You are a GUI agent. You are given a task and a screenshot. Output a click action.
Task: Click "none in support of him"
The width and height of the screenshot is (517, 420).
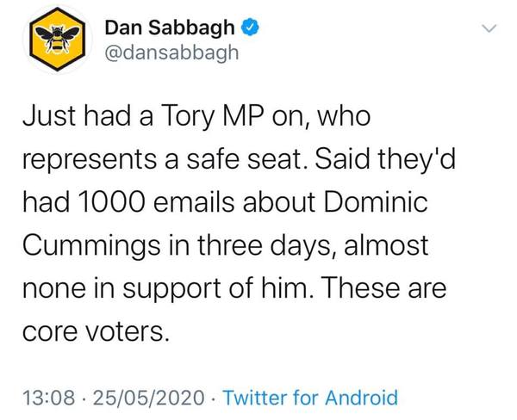153,287
